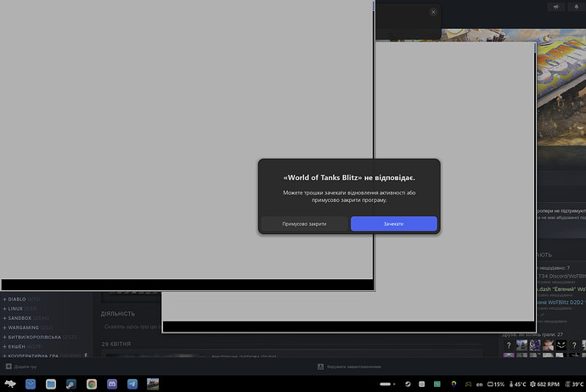The height and width of the screenshot is (392, 586).
Task: Click Додати гру (add game) in Steam
Action: (21, 367)
